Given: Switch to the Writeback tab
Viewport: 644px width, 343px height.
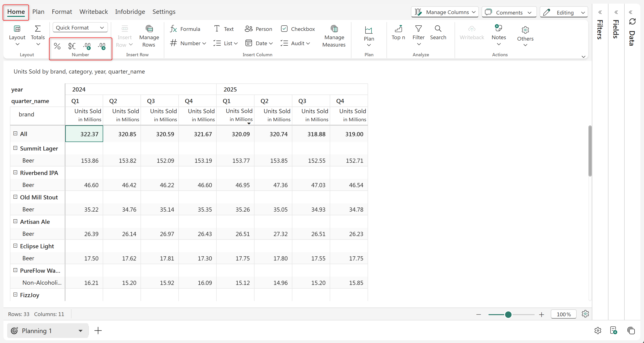Looking at the screenshot, I should [93, 12].
